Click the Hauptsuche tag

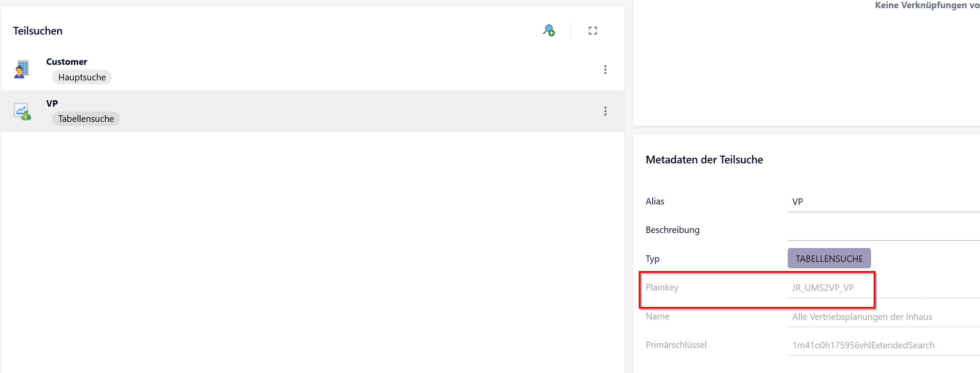[x=82, y=77]
